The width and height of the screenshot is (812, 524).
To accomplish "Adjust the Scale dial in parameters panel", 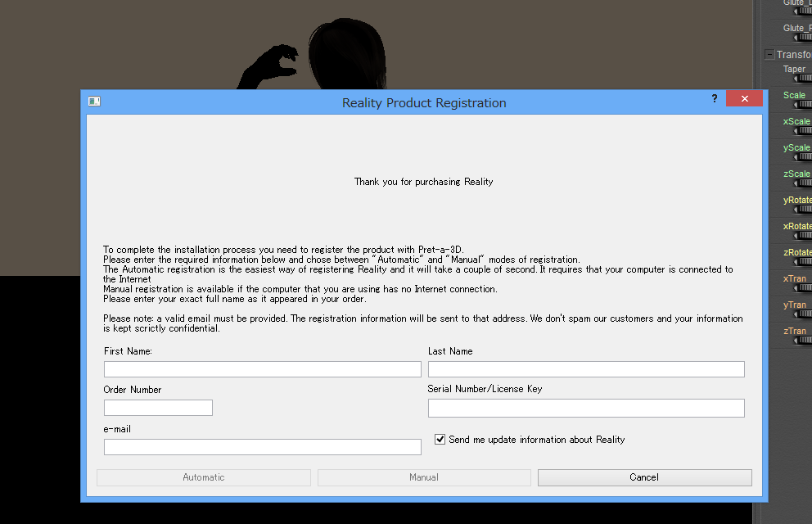I will pyautogui.click(x=803, y=105).
